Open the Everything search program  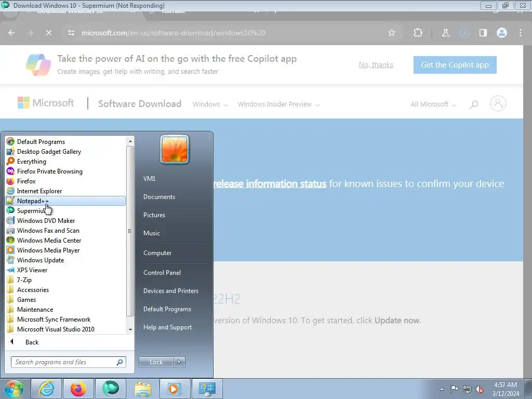(x=66, y=161)
